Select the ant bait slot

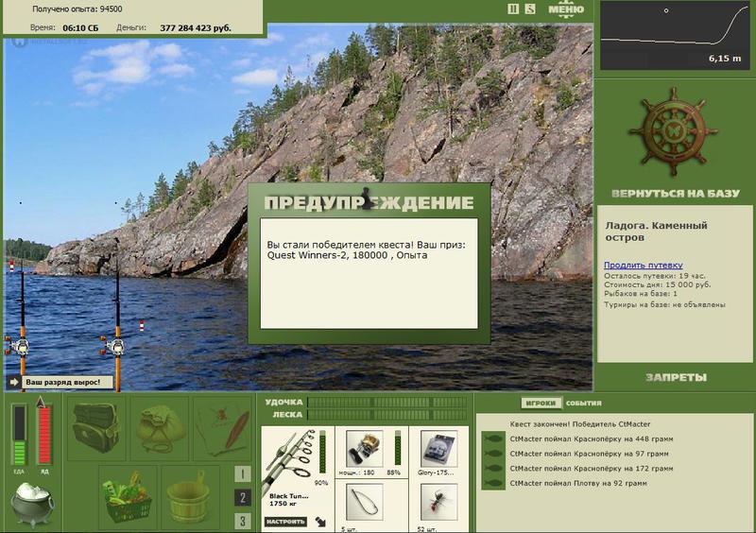pyautogui.click(x=438, y=503)
